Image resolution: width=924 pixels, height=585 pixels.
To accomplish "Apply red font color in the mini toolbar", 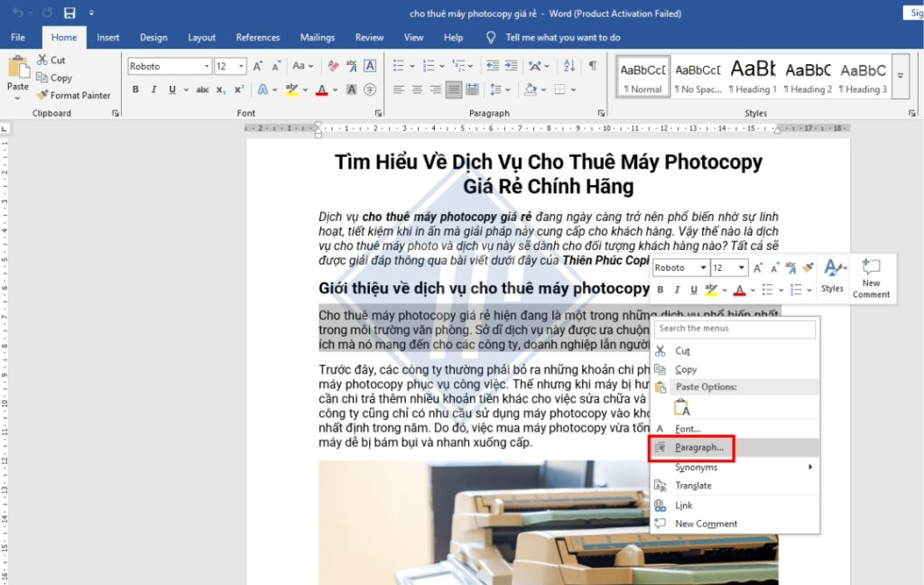I will click(x=740, y=290).
